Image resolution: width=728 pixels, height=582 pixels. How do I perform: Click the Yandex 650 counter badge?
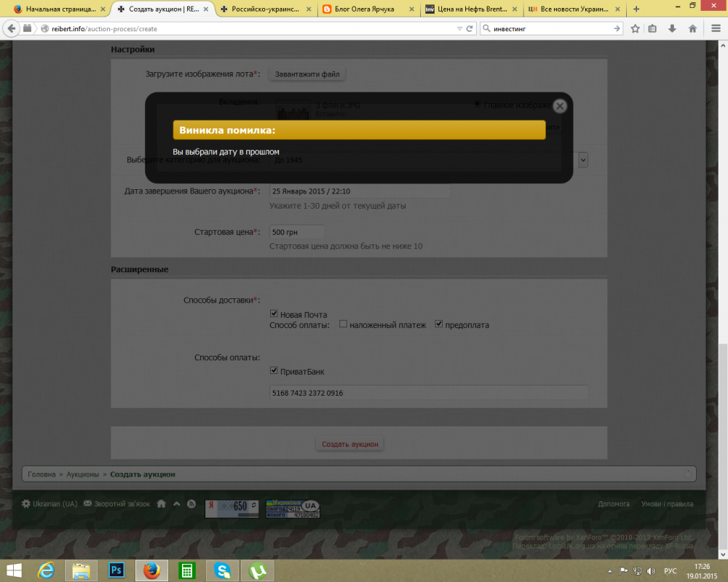tap(232, 509)
